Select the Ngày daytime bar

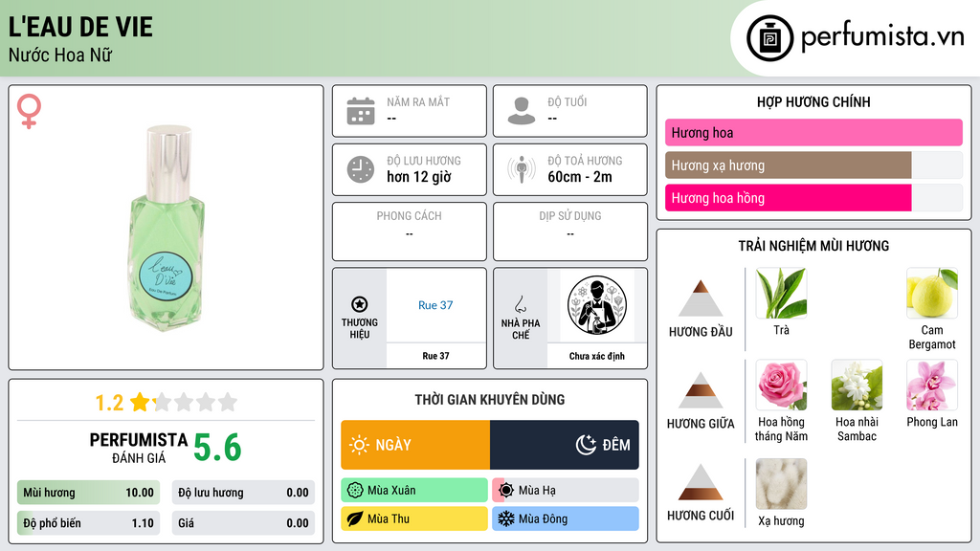[x=415, y=445]
